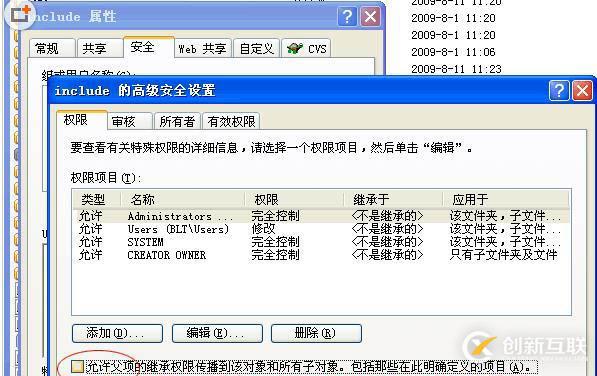The image size is (597, 376).
Task: Sort by the 权限 column header
Action: coord(294,199)
